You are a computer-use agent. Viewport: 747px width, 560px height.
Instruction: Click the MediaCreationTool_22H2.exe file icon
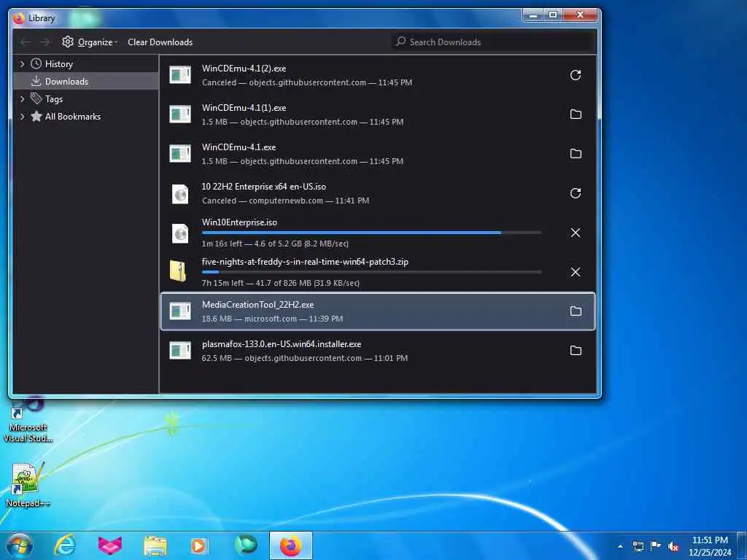(180, 311)
